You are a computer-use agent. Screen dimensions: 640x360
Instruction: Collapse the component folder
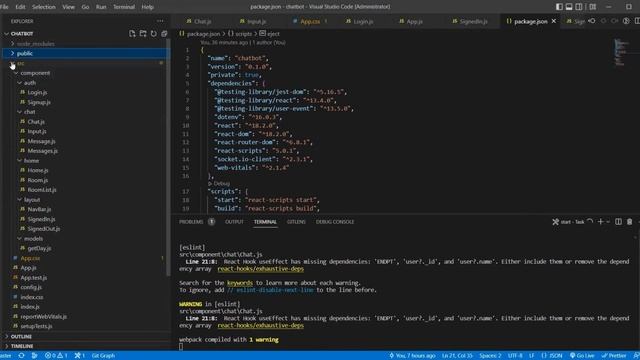coord(86,73)
